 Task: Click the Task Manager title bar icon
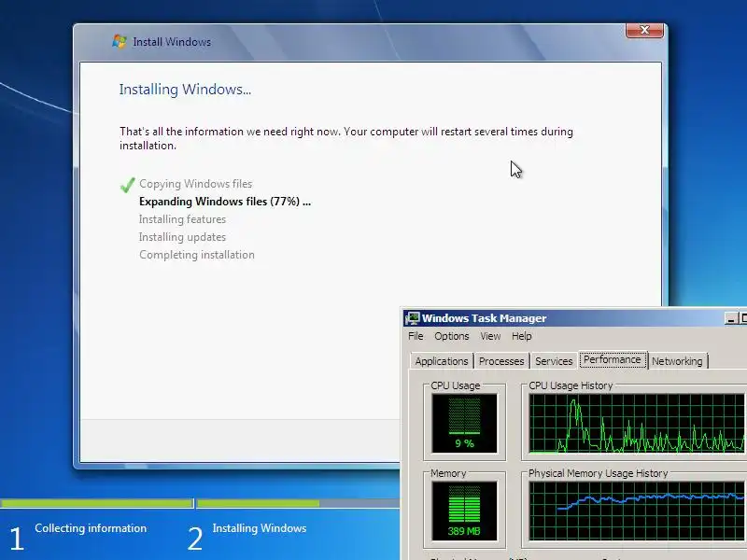(412, 318)
